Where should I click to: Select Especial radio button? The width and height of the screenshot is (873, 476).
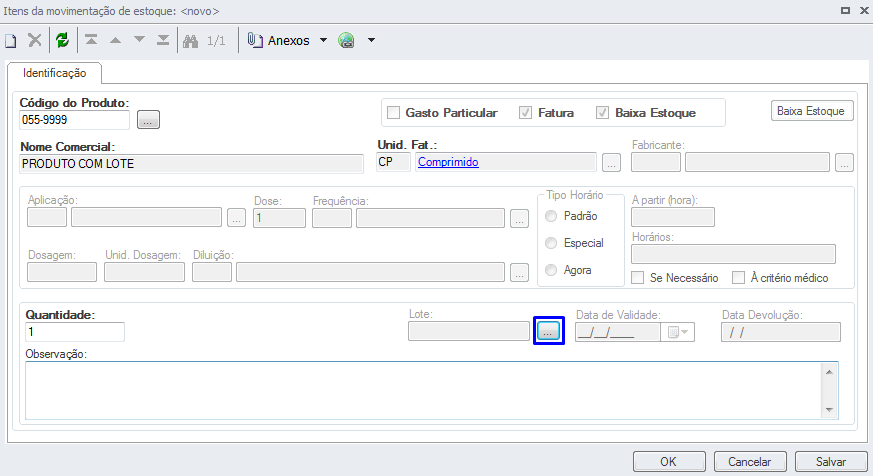551,243
